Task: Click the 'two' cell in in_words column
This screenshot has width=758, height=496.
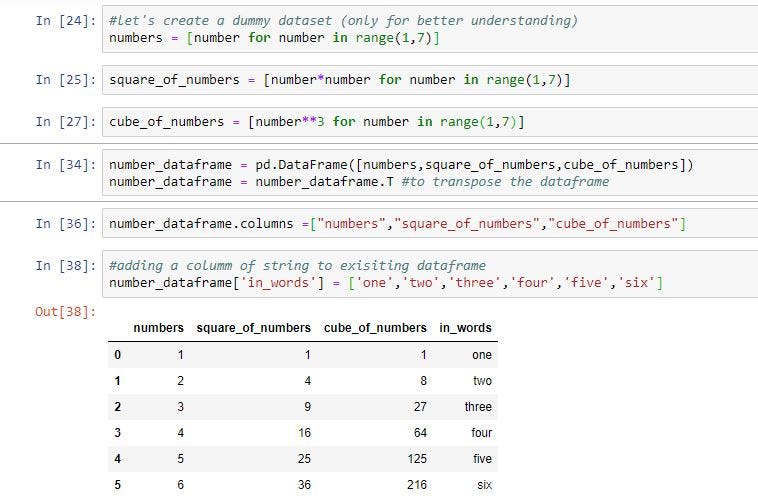Action: (482, 381)
